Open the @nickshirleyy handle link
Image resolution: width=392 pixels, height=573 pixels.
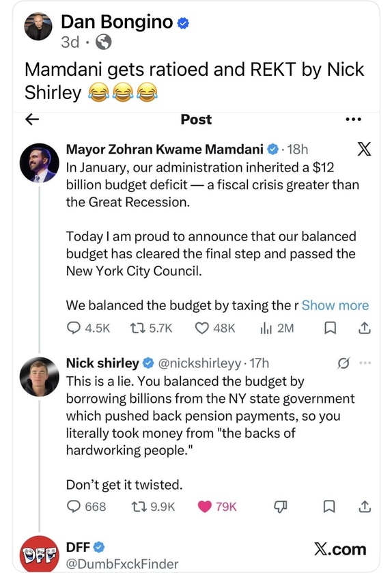tap(199, 363)
